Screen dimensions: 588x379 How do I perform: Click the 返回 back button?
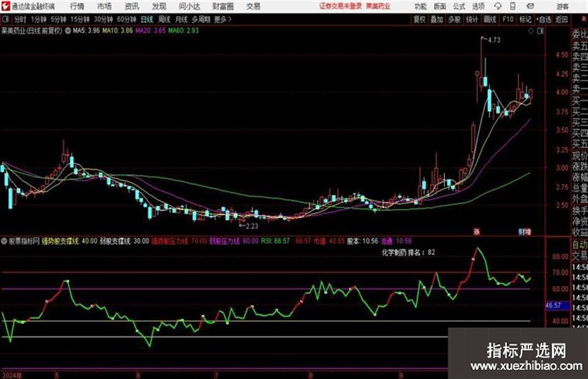click(561, 19)
